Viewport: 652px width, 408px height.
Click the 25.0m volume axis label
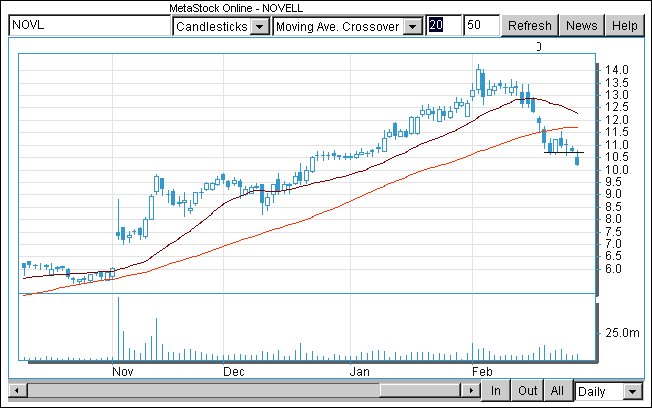622,333
